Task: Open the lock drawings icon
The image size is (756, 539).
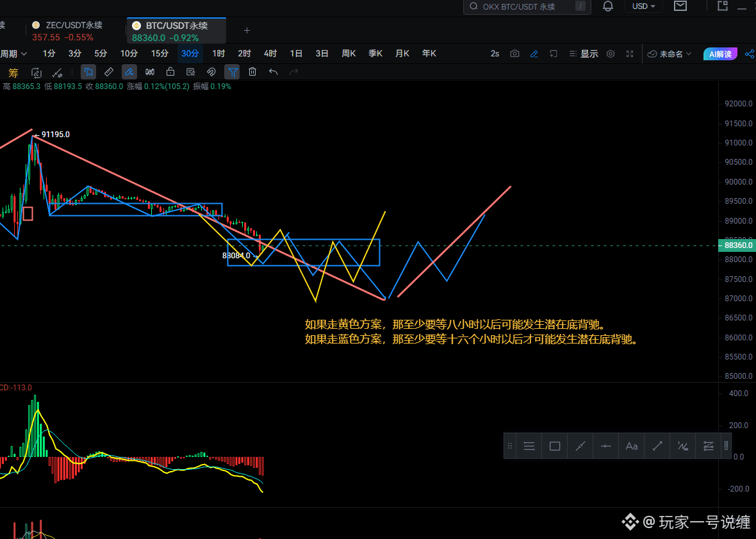Action: [x=170, y=72]
